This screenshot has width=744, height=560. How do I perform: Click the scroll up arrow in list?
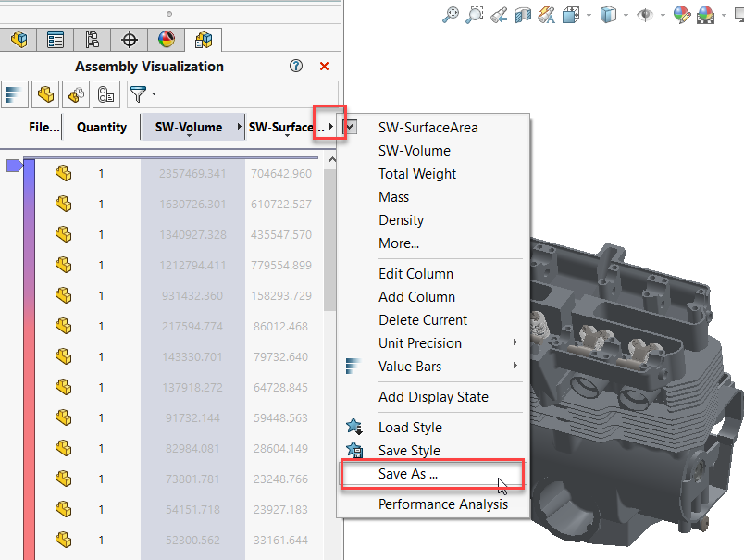tap(332, 160)
